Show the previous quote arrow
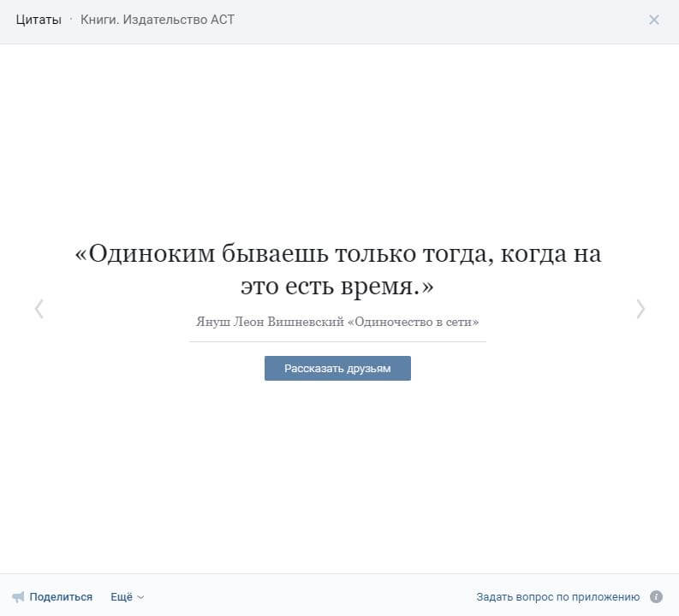 pyautogui.click(x=39, y=309)
